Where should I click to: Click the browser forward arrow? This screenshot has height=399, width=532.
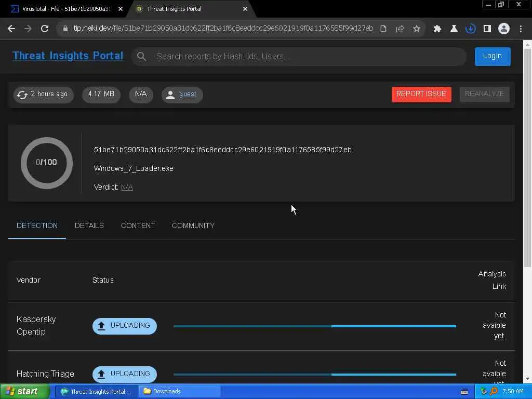pyautogui.click(x=28, y=29)
